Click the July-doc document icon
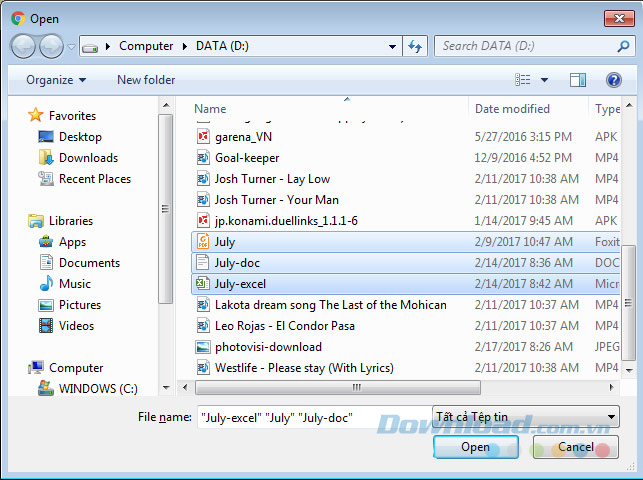The image size is (643, 480). pos(203,263)
